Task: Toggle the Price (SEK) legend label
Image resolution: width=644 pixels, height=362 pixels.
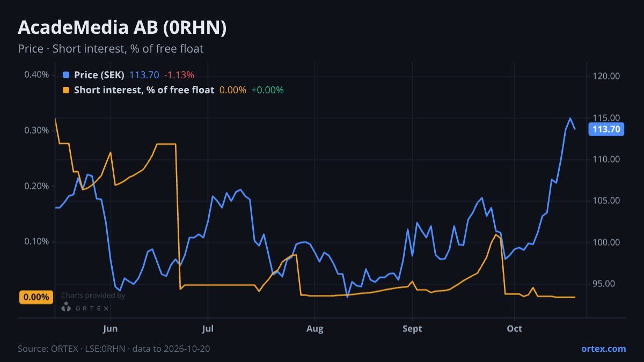Action: click(x=99, y=75)
